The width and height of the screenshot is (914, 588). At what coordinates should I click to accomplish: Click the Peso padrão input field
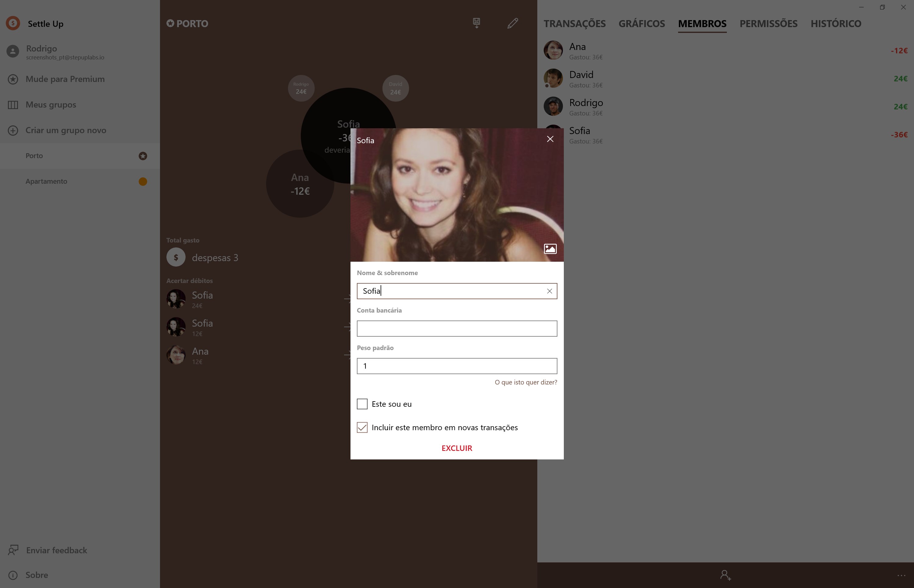pyautogui.click(x=457, y=366)
